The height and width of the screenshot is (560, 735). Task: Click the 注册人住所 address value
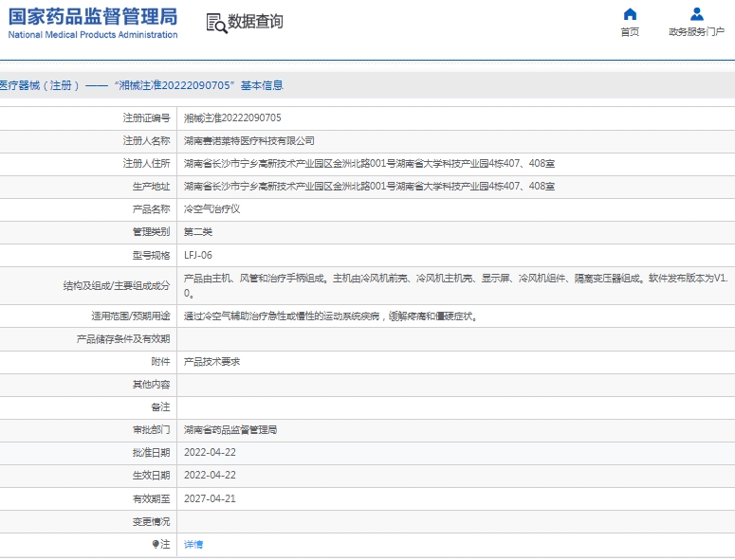(x=369, y=163)
